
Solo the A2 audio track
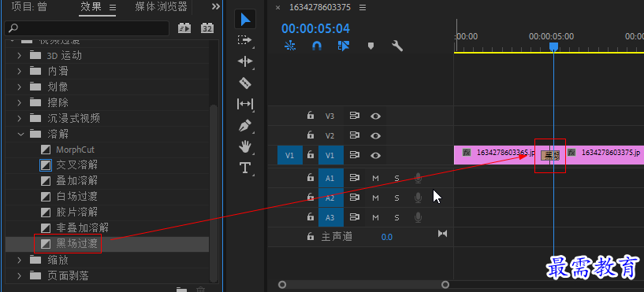[x=396, y=198]
